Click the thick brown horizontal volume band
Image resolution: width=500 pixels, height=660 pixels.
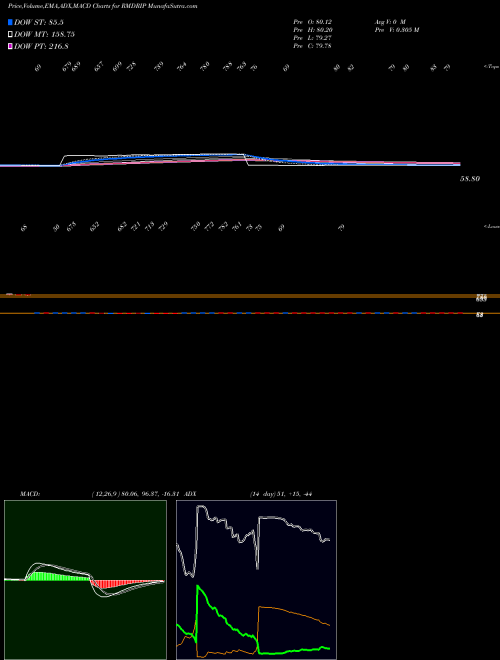250,296
